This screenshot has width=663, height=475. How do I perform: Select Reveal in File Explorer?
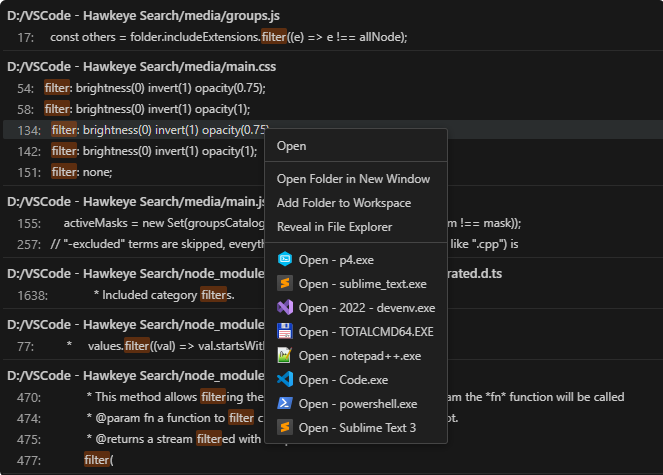(x=356, y=227)
